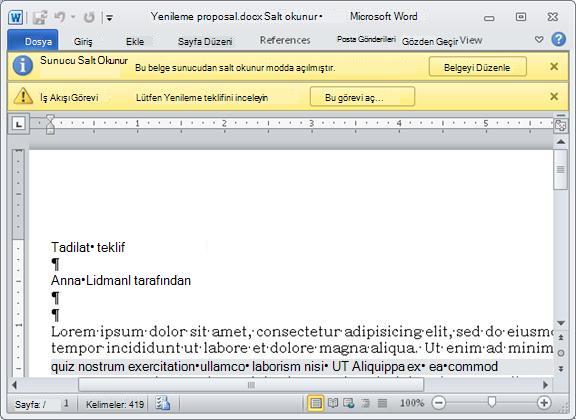Viewport: 576px width, 420px height.
Task: Open the View tab
Action: point(471,40)
